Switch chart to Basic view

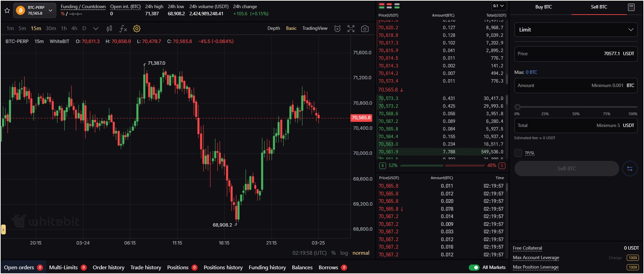pyautogui.click(x=291, y=28)
